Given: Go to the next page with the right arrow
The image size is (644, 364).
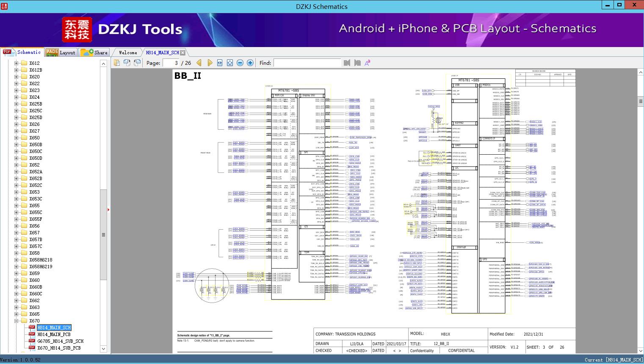Looking at the screenshot, I should tap(210, 63).
